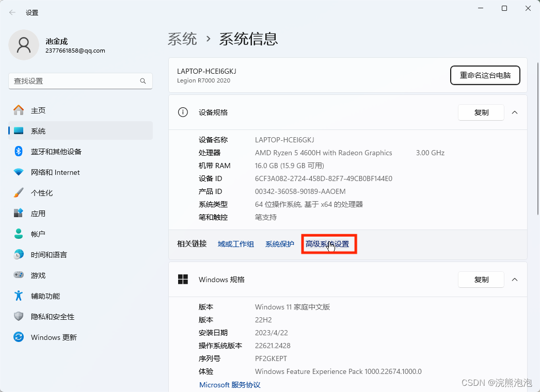Collapse the Windows 规格 section chevron

click(x=515, y=280)
